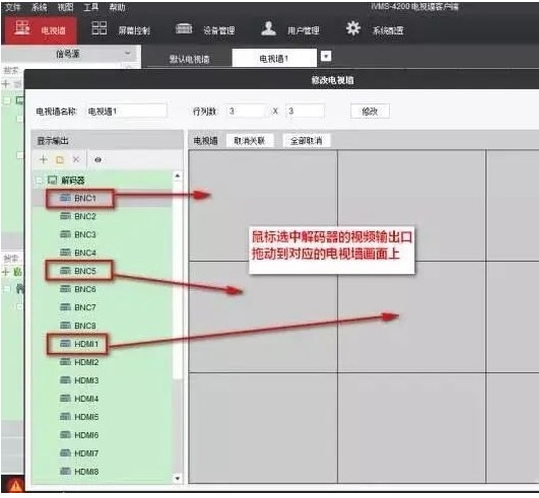The height and width of the screenshot is (498, 539).
Task: Expand the 信号源 signal source dropdown
Action: pos(128,54)
